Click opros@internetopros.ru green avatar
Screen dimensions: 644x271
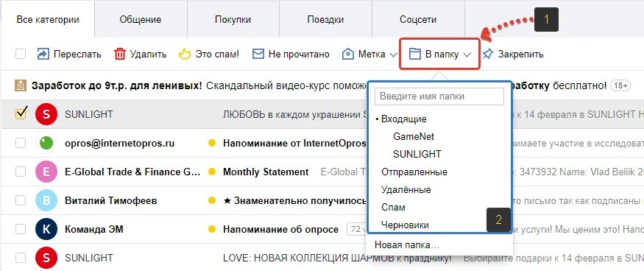coord(46,143)
